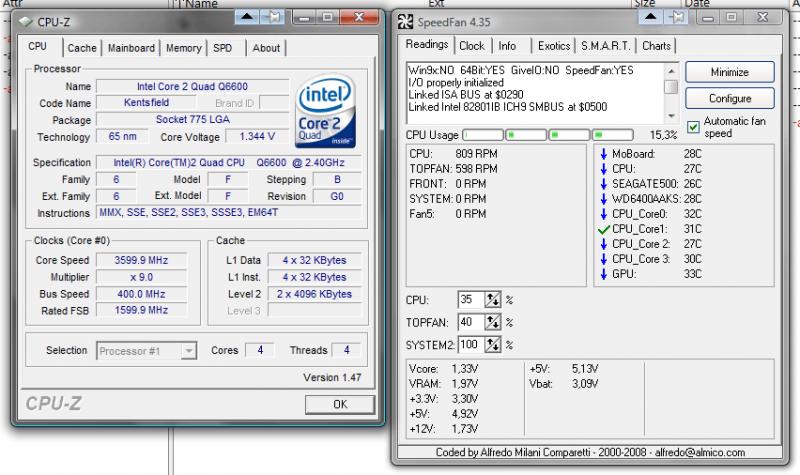Adjust the SYSTEM2 speed stepper
Viewport: 800px width, 475px height.
click(493, 344)
